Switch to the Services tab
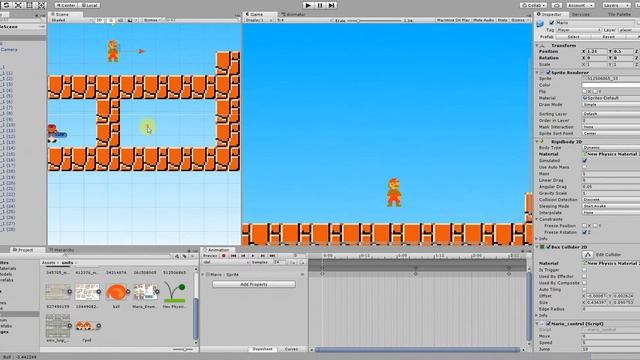Screen dimensions: 640x360 [580, 14]
